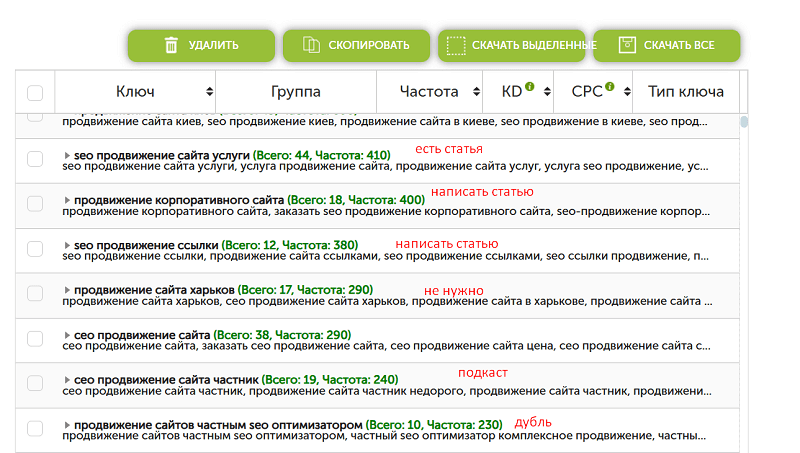Click the Скачать выделенные button label
Image resolution: width=800 pixels, height=453 pixels.
pyautogui.click(x=534, y=45)
